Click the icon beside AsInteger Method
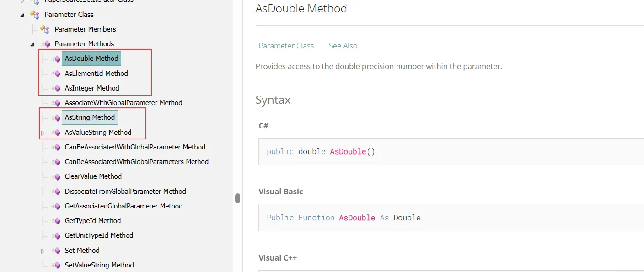 pyautogui.click(x=56, y=88)
